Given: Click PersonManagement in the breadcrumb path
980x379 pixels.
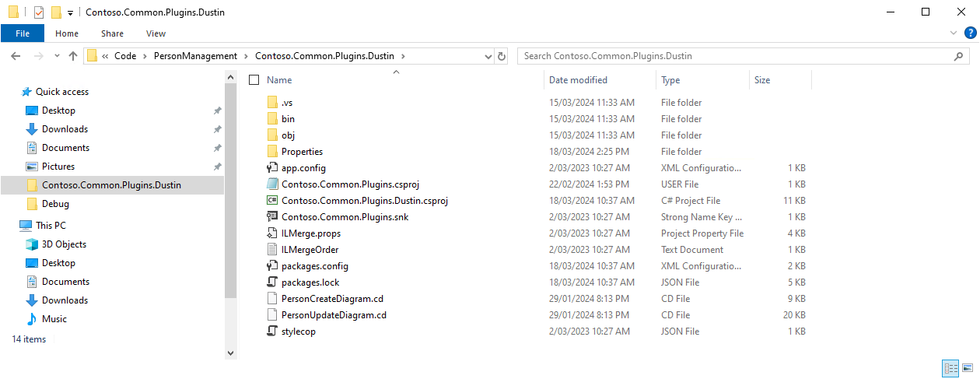Looking at the screenshot, I should (x=195, y=56).
